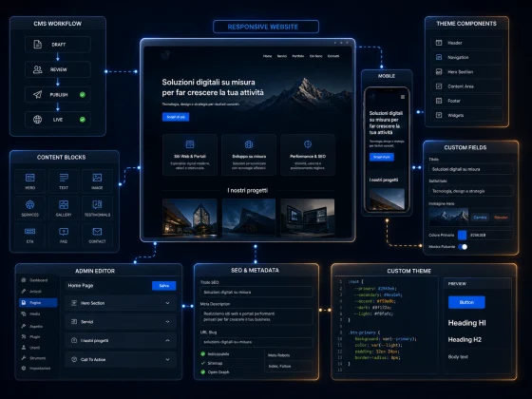Click the Salva button in Admin Editor
Viewport: 532px width, 399px height.
[x=163, y=286]
